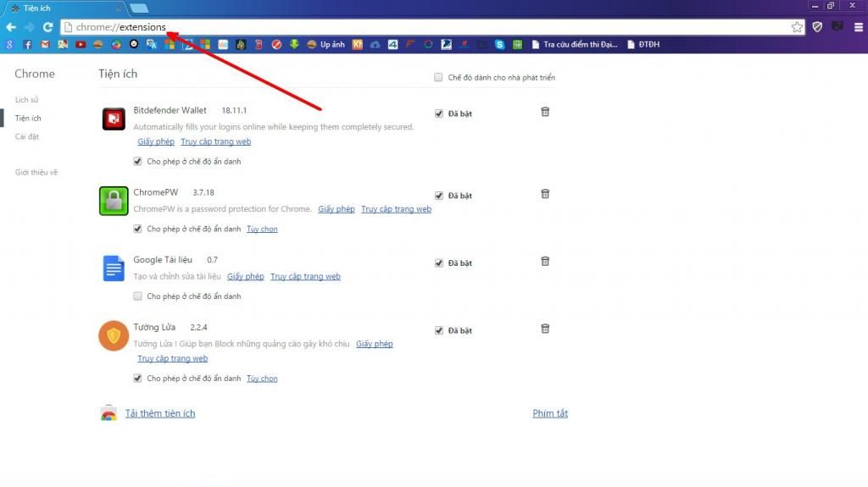Toggle incognito permission for Bitdefender Wallet
The height and width of the screenshot is (487, 868).
point(137,162)
